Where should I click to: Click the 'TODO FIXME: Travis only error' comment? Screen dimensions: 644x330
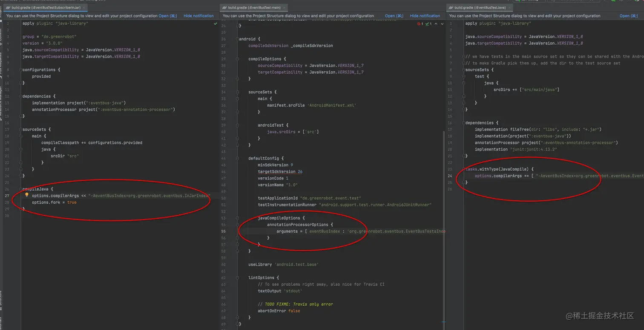point(295,304)
